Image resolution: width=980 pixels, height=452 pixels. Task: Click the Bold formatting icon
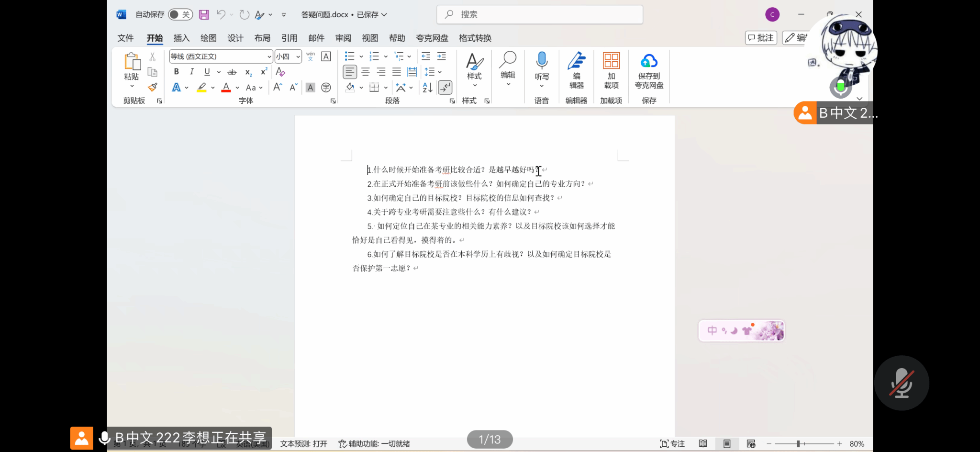[x=176, y=72]
